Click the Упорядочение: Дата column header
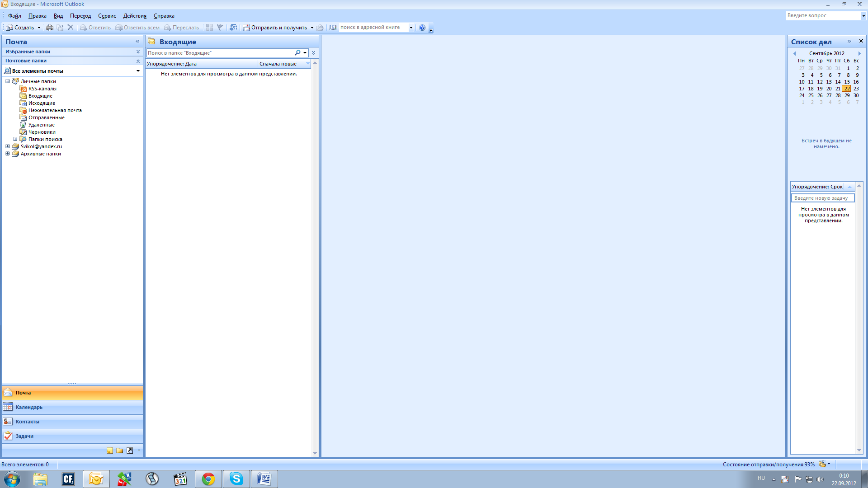 [x=202, y=64]
